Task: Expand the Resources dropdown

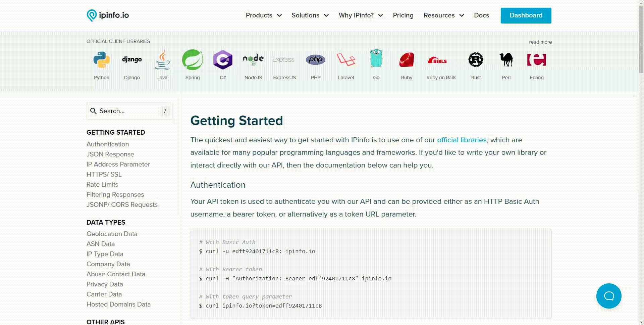Action: click(443, 15)
